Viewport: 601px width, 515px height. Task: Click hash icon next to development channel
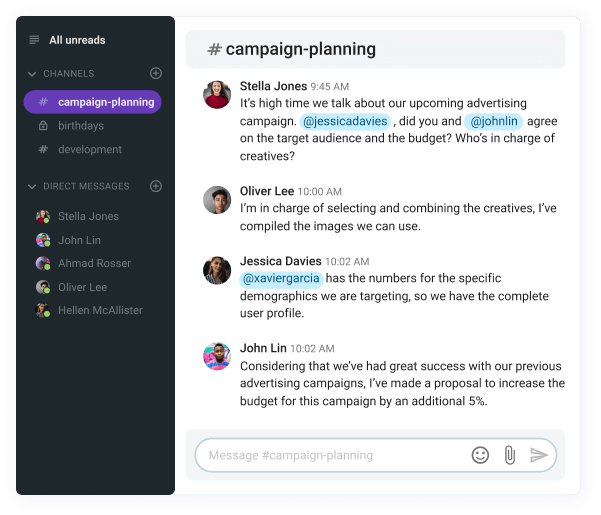(43, 149)
